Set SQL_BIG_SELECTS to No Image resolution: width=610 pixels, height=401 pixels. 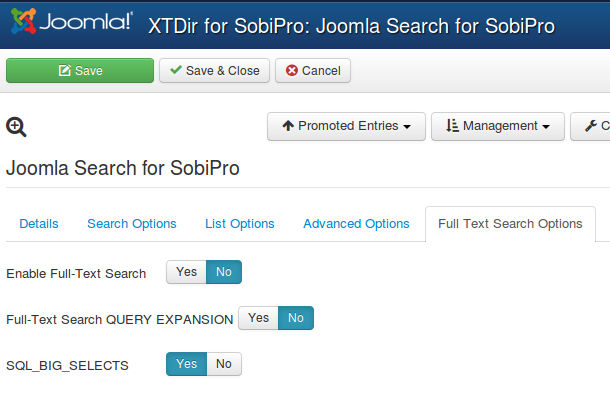(x=224, y=364)
